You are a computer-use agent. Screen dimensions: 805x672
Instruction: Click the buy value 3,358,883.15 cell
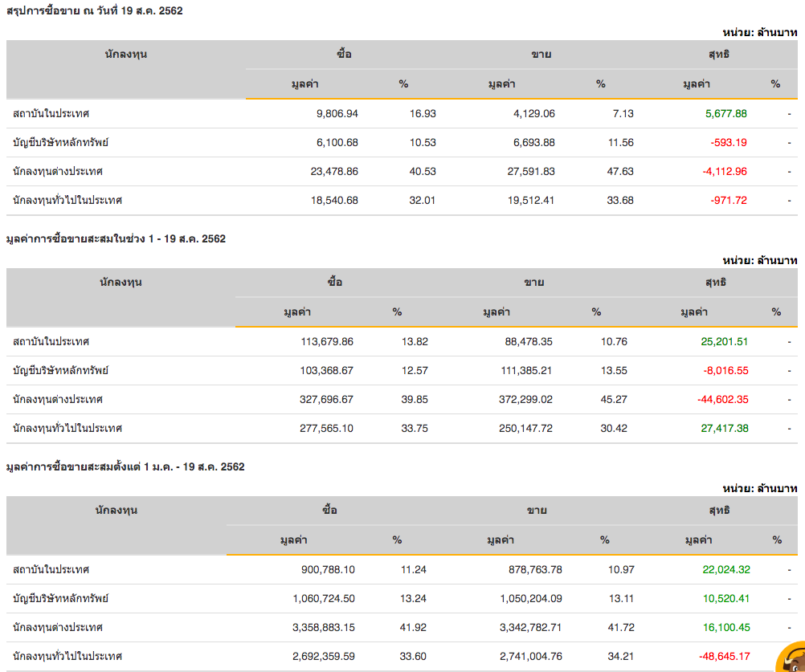click(324, 627)
